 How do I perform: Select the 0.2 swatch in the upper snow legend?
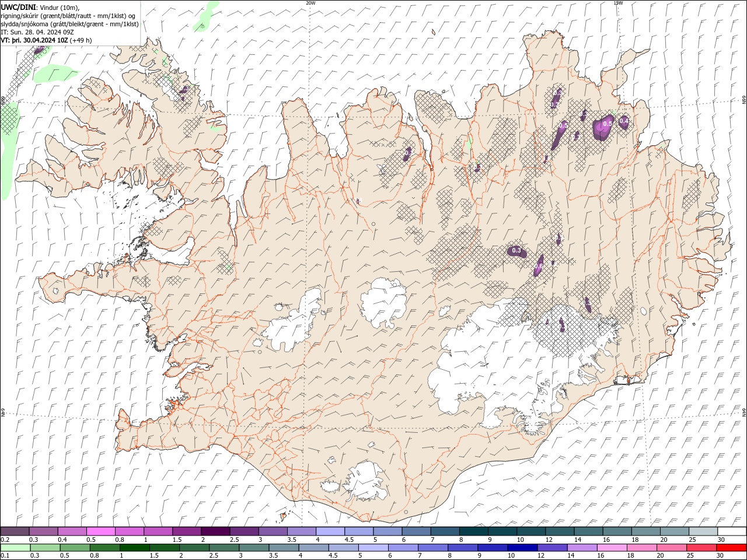tap(15, 531)
